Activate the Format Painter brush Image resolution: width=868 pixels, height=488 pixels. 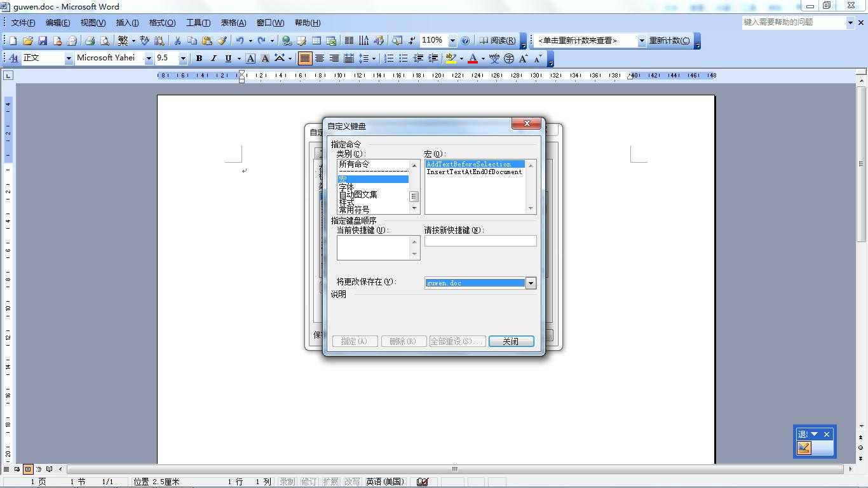(222, 41)
